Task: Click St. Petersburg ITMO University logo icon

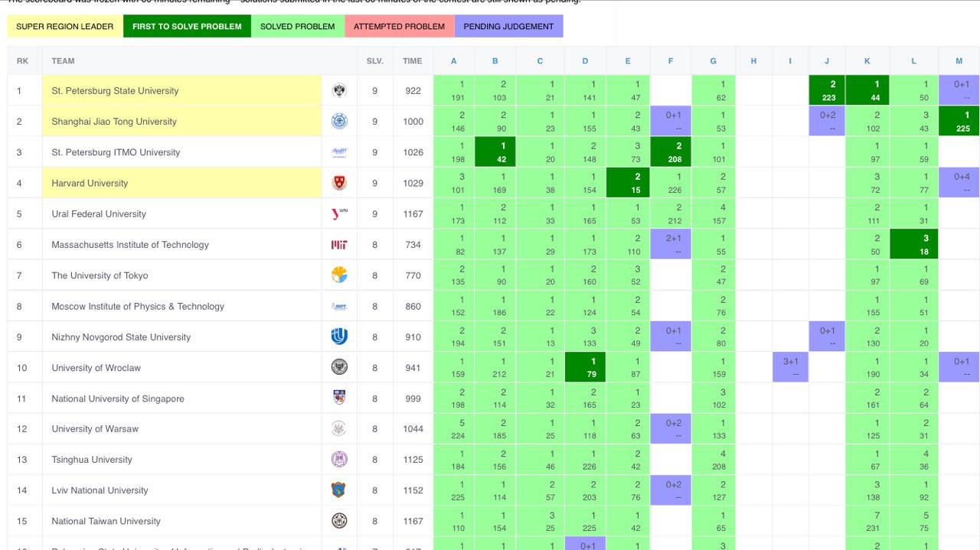Action: pos(339,152)
